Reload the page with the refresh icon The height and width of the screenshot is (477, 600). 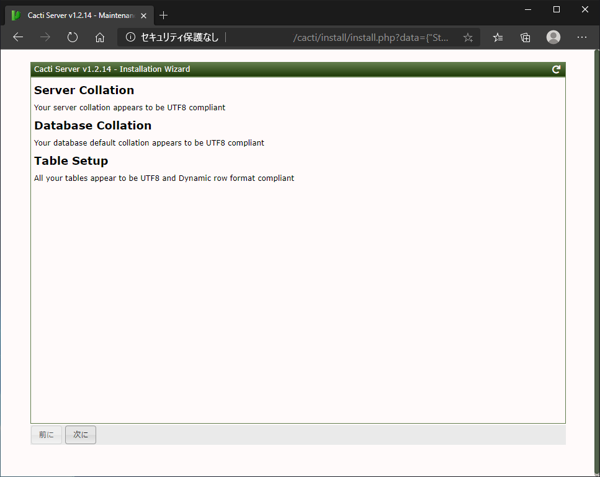tap(72, 37)
